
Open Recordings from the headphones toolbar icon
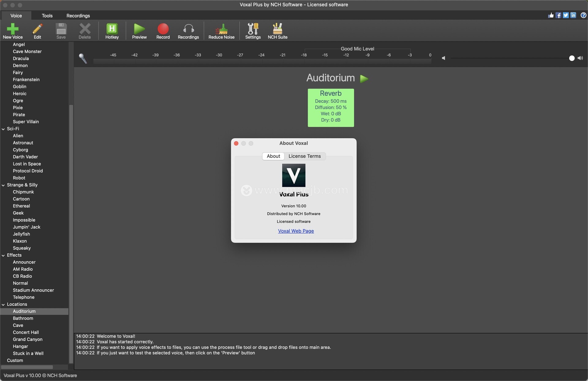[x=188, y=29]
